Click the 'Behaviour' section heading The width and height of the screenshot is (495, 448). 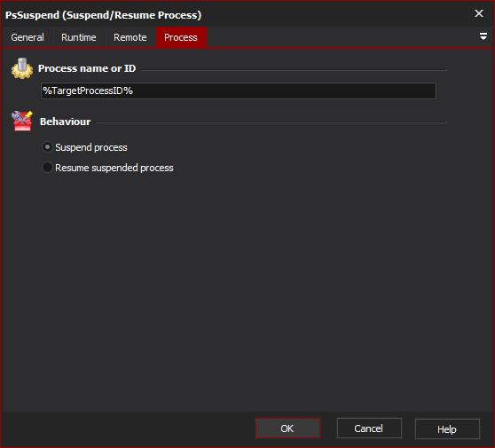pos(65,122)
